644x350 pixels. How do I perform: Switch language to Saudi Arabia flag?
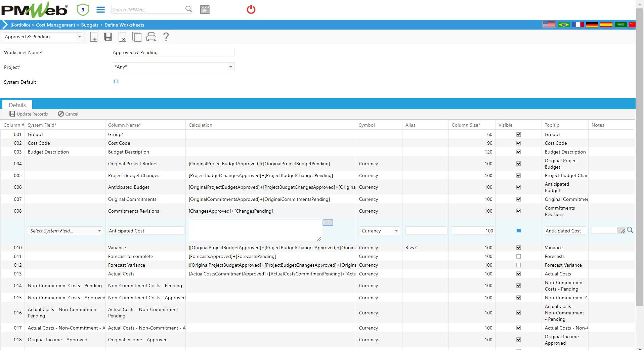click(621, 25)
